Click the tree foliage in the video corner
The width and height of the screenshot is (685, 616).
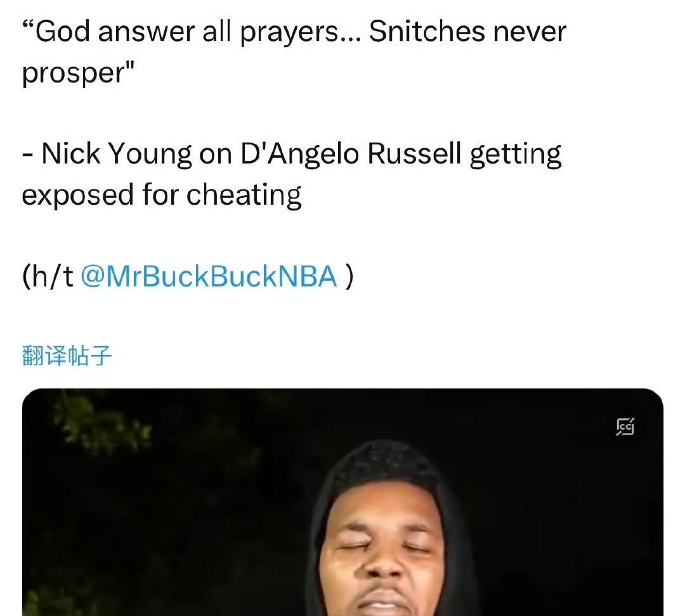click(x=100, y=419)
